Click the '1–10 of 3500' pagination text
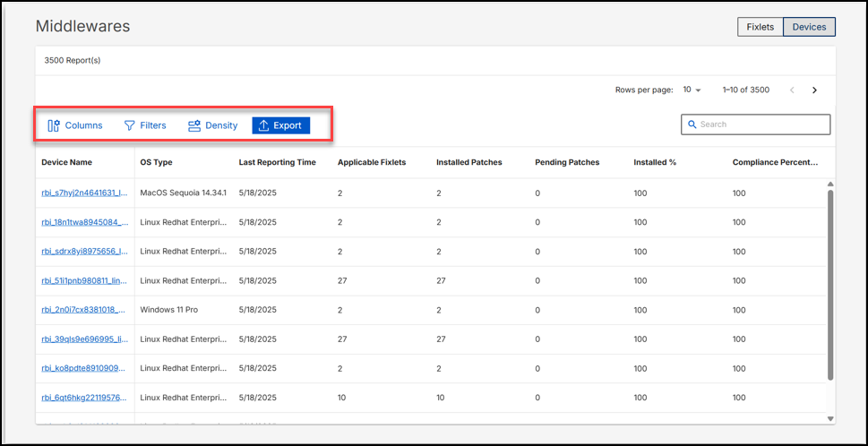This screenshot has height=446, width=868. (x=745, y=90)
